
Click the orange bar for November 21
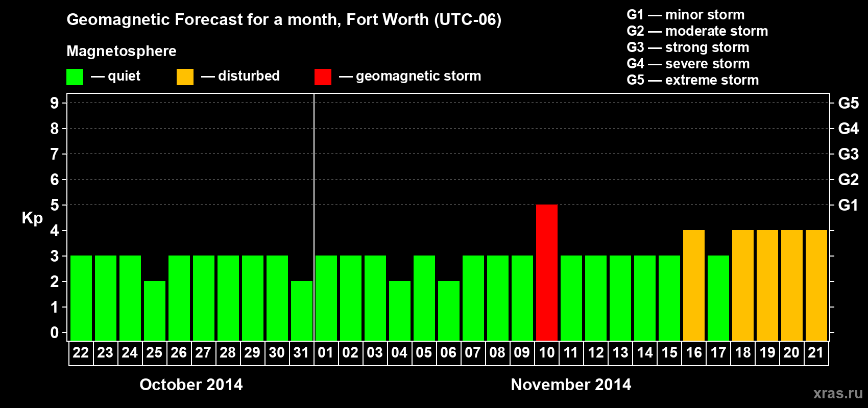(816, 285)
